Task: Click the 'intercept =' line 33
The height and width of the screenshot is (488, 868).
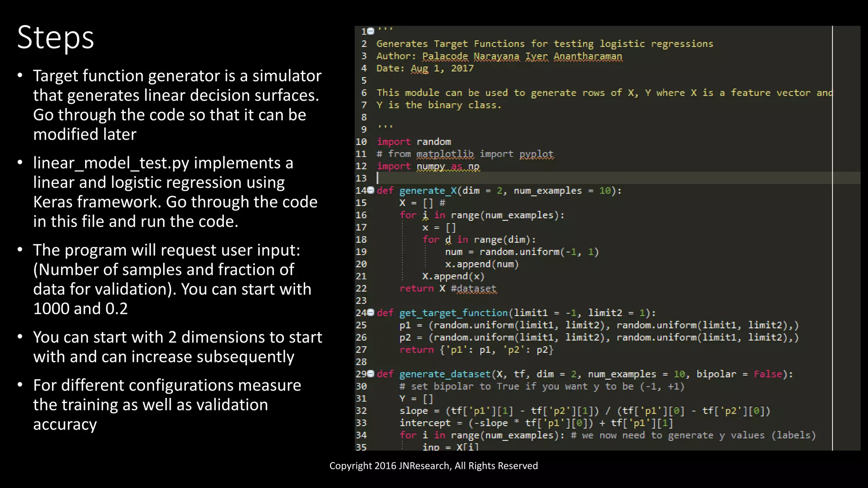Action: (x=536, y=423)
